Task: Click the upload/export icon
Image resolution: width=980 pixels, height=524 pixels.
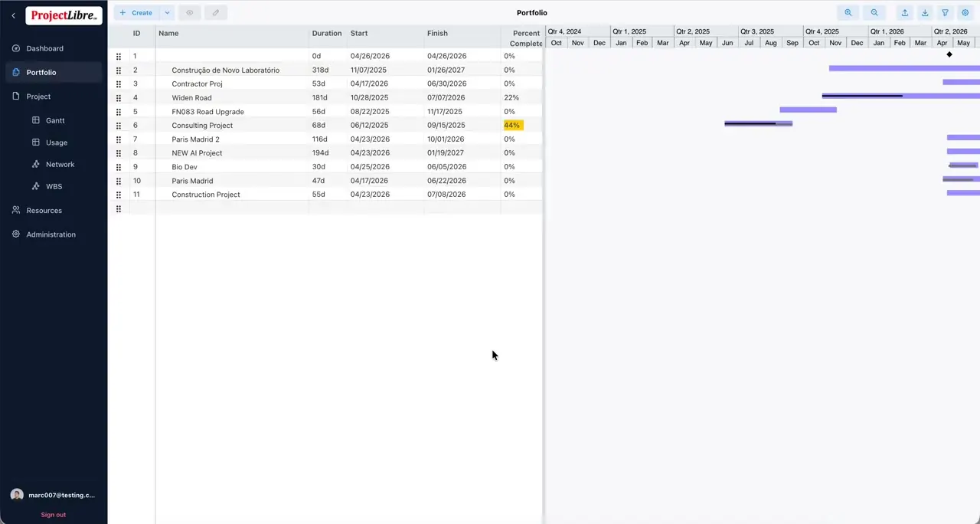Action: click(x=905, y=13)
